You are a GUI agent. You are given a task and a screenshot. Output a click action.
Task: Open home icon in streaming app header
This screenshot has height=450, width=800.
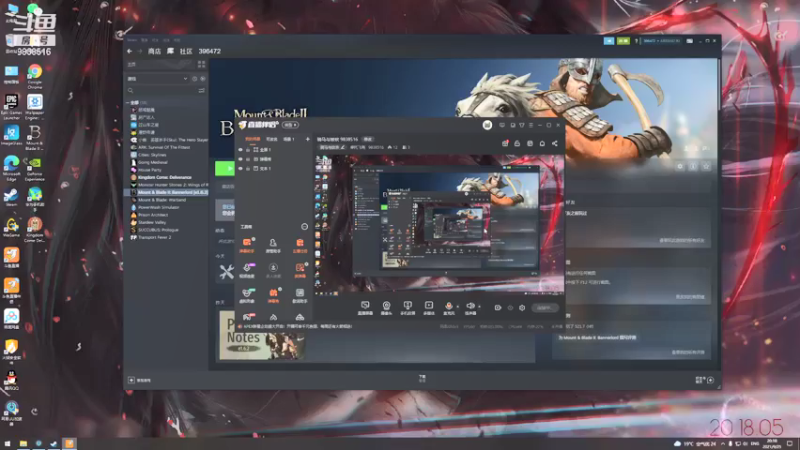[542, 144]
